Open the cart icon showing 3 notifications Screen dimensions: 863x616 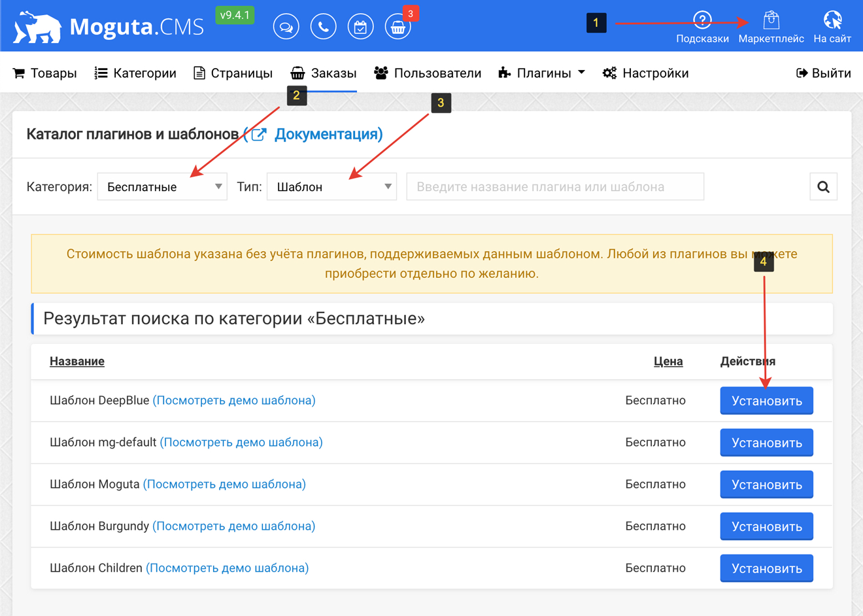tap(398, 26)
